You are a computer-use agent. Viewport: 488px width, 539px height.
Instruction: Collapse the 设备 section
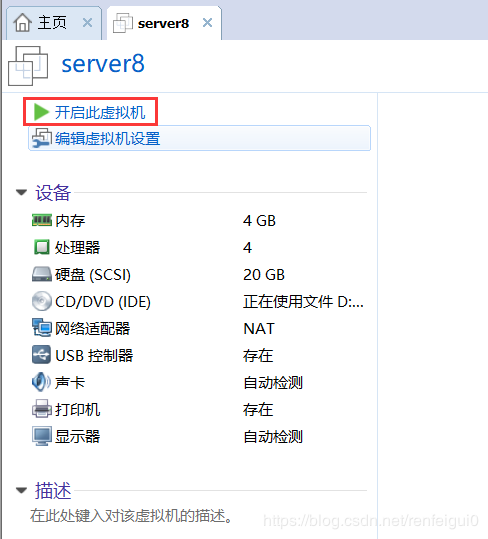21,192
